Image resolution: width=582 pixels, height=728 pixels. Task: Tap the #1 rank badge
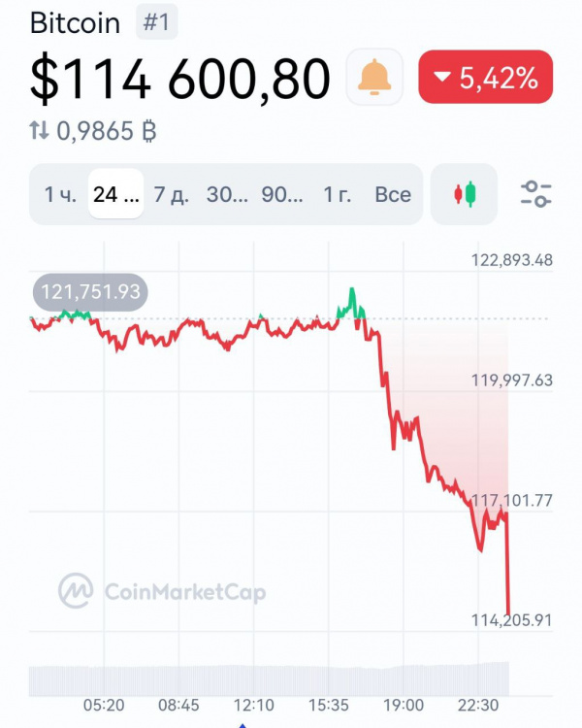pyautogui.click(x=156, y=23)
